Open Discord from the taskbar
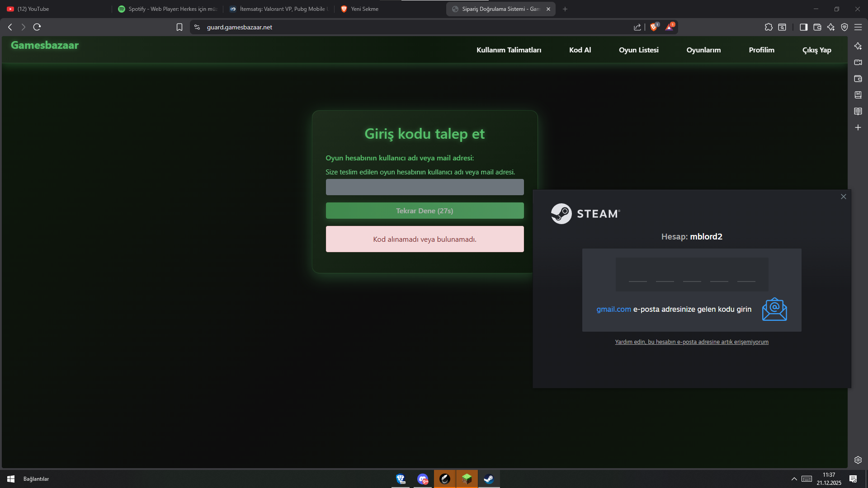The image size is (868, 488). point(423,479)
